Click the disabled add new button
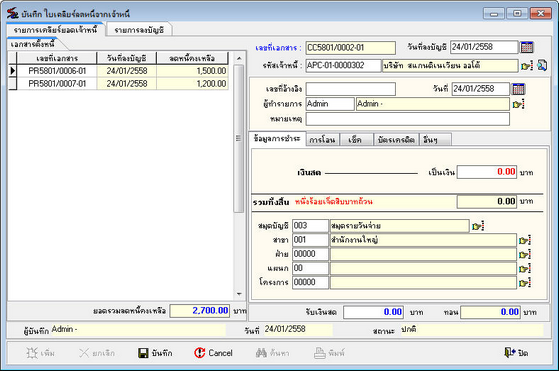The width and height of the screenshot is (559, 371). point(40,353)
